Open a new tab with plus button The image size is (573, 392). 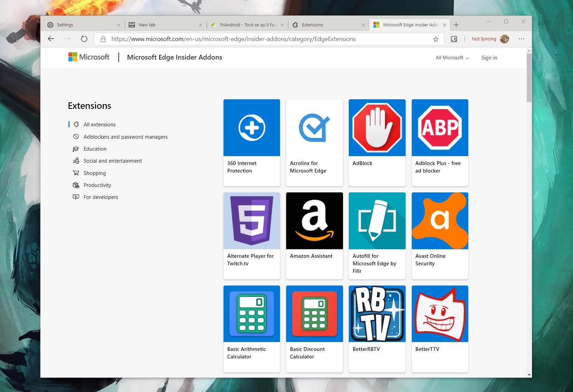click(x=456, y=25)
